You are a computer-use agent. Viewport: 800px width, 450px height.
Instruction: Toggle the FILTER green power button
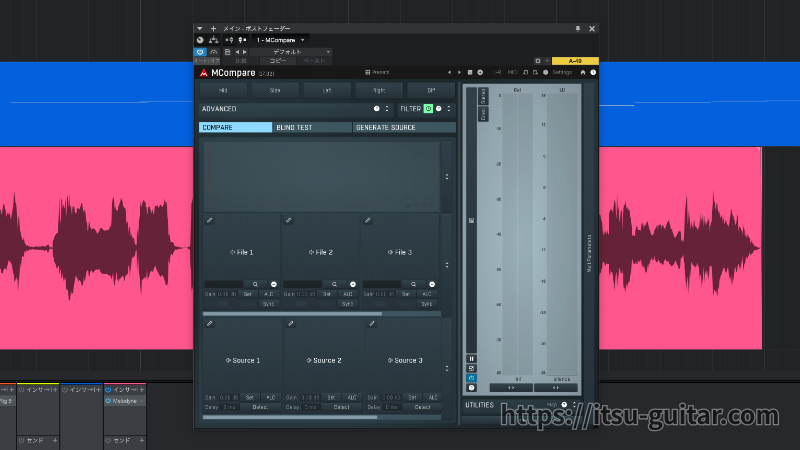[428, 109]
